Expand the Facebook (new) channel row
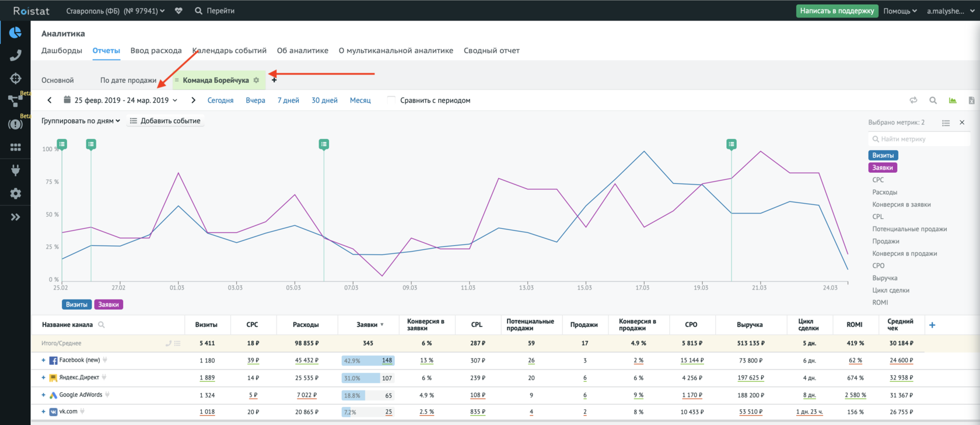The width and height of the screenshot is (980, 425). click(43, 360)
